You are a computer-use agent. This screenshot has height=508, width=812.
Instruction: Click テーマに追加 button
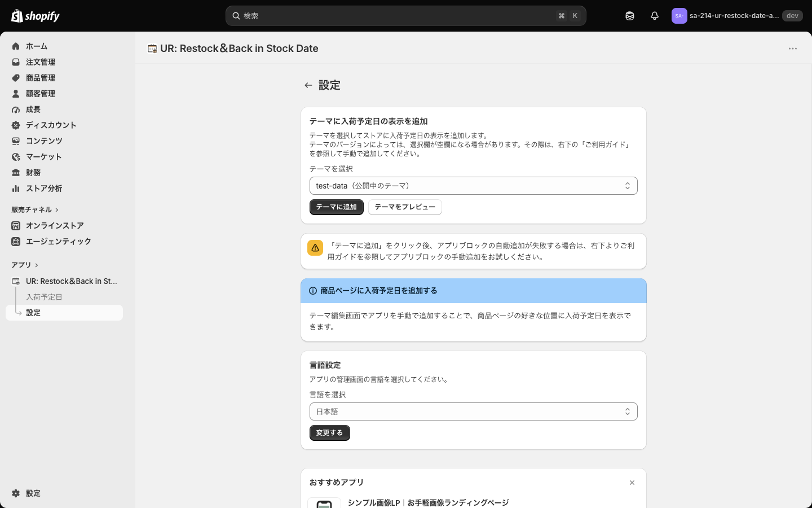(x=337, y=207)
